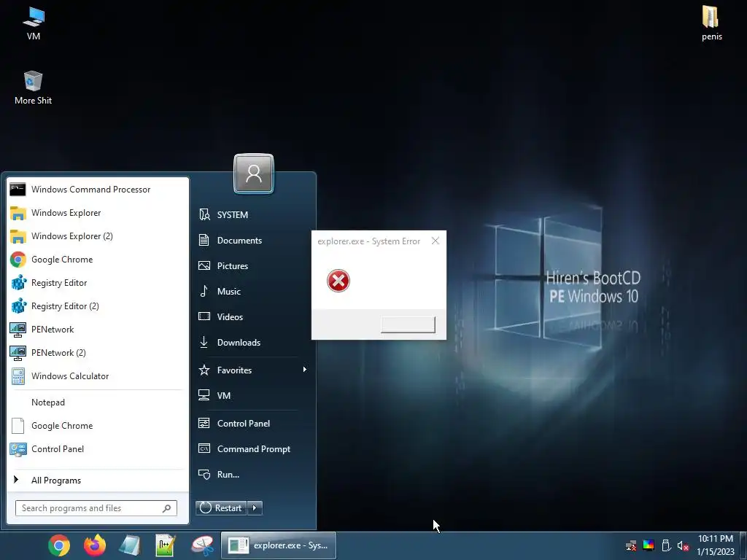The width and height of the screenshot is (747, 560).
Task: Open Videos folder link
Action: [252, 316]
